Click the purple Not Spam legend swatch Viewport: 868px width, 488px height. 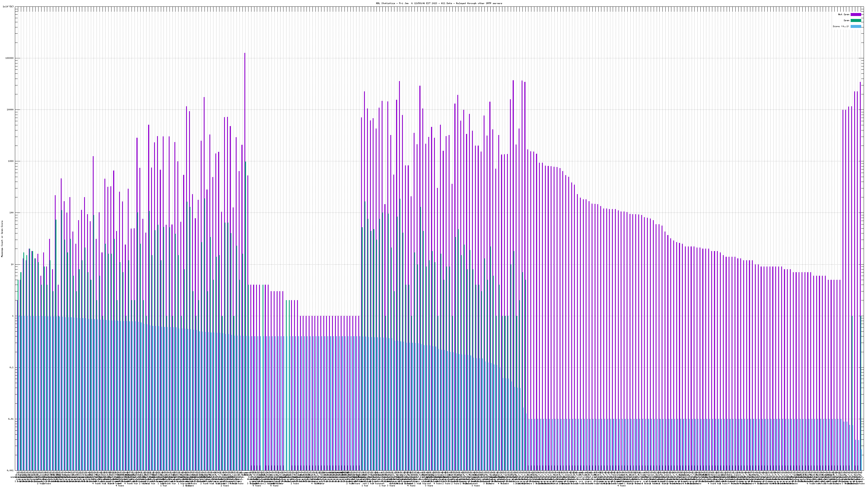pos(856,14)
